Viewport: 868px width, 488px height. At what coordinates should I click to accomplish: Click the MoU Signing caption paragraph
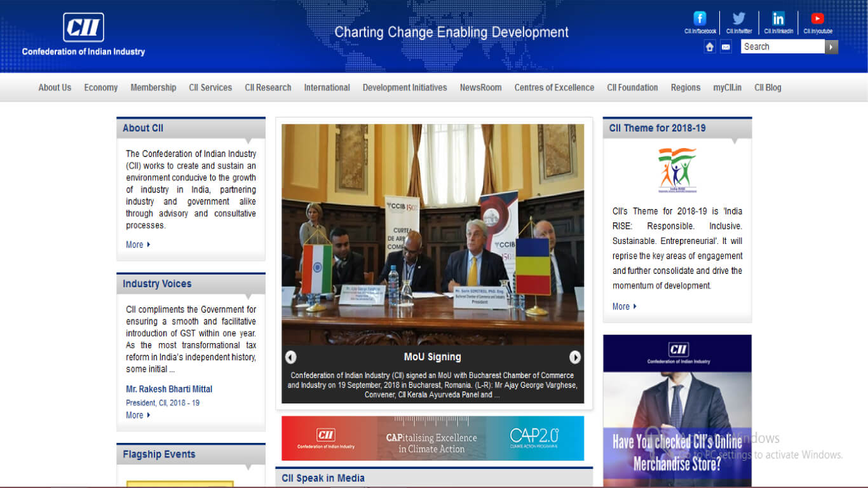[x=433, y=385]
